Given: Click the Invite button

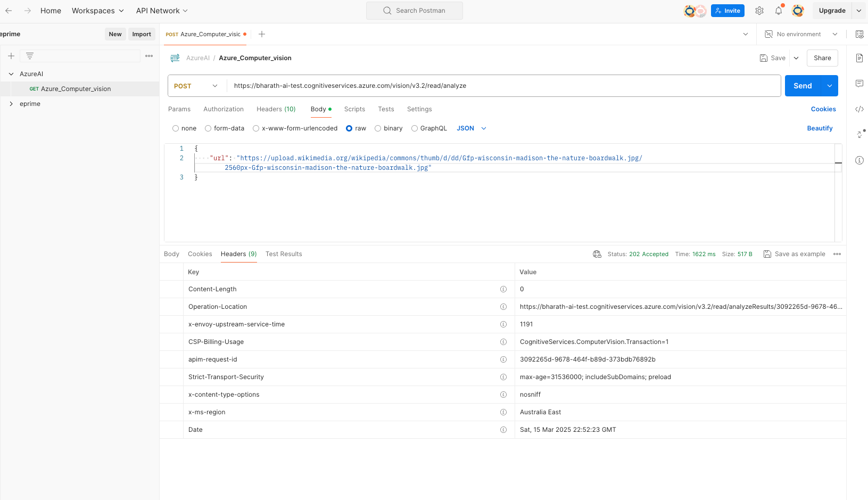Looking at the screenshot, I should pos(728,11).
